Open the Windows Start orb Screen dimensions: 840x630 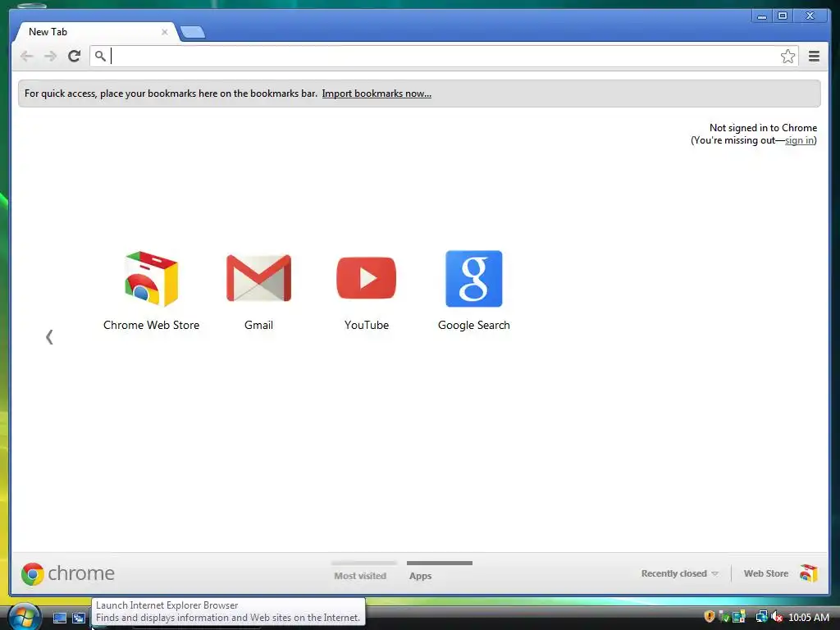(x=24, y=616)
